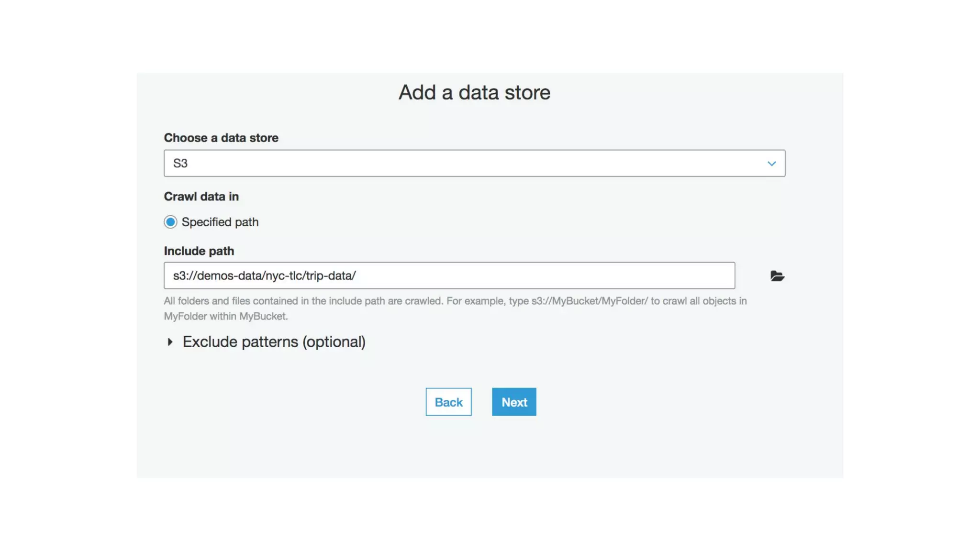Click the folder browse icon beside Include path

click(777, 276)
